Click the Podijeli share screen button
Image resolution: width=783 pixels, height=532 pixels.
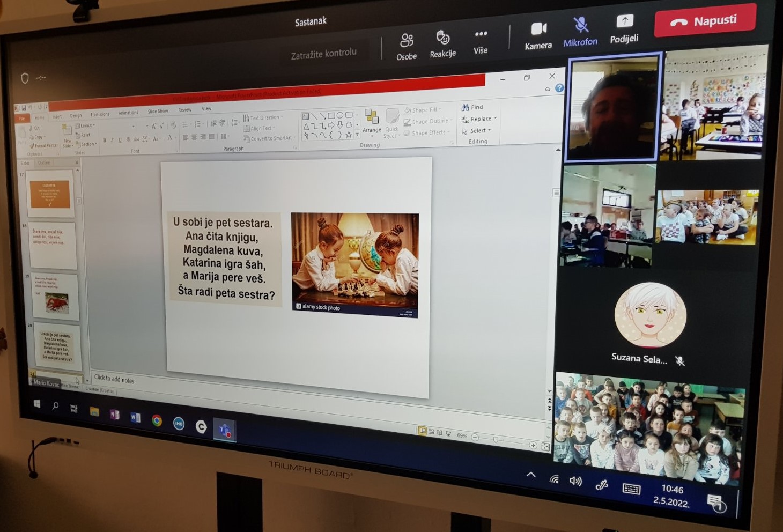point(624,29)
